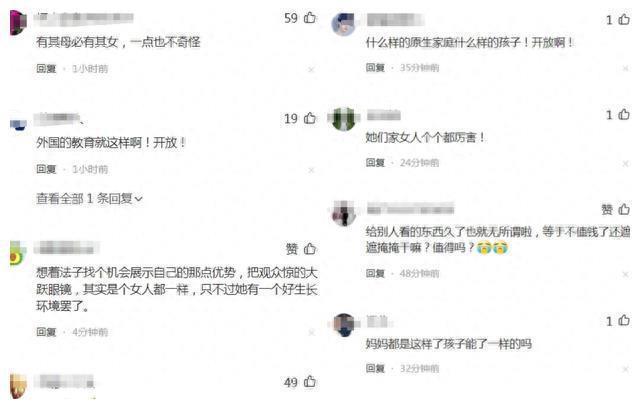Screen dimensions: 640x409
Task: Open avatar of the 原生家庭 commenter
Action: [343, 24]
